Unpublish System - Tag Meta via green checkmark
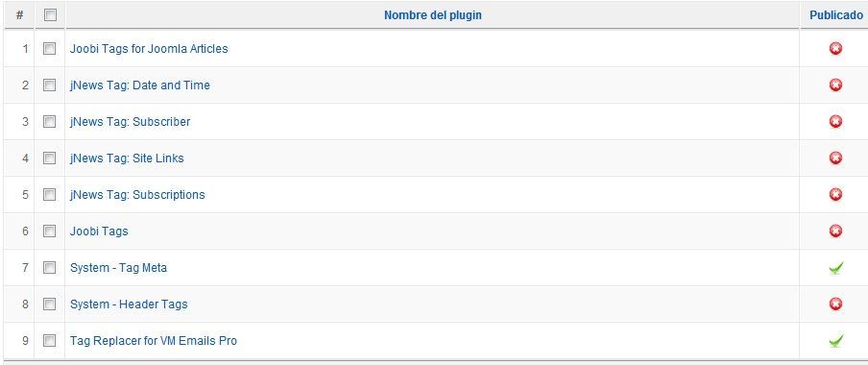This screenshot has height=365, width=868. click(836, 268)
